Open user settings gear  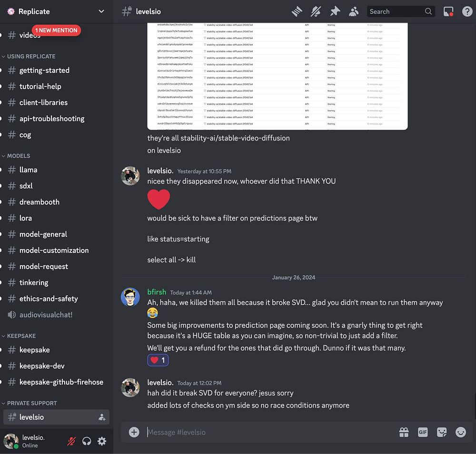[102, 441]
